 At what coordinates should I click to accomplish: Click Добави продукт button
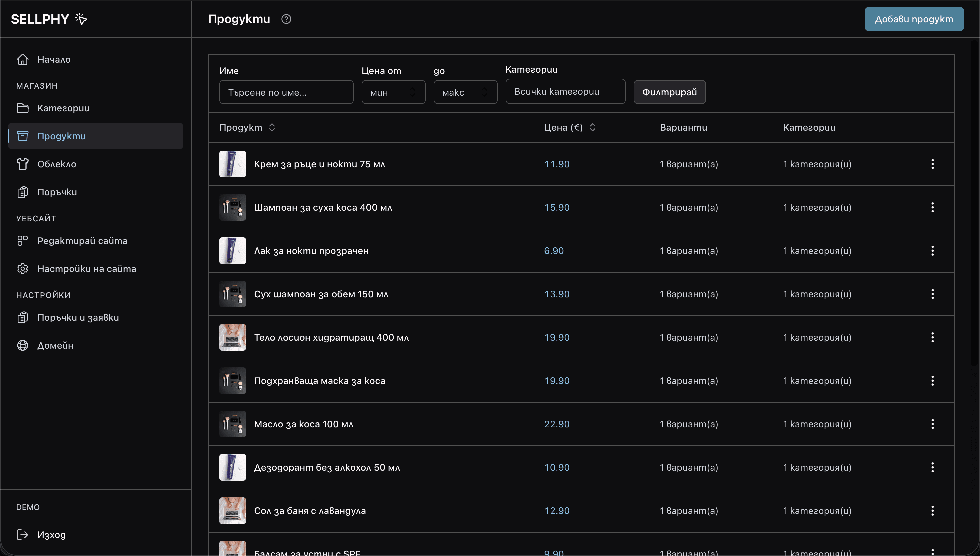point(914,19)
